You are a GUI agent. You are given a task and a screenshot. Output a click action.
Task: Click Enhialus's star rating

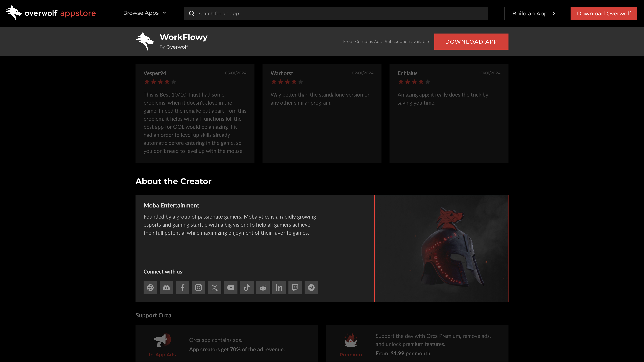(x=414, y=82)
